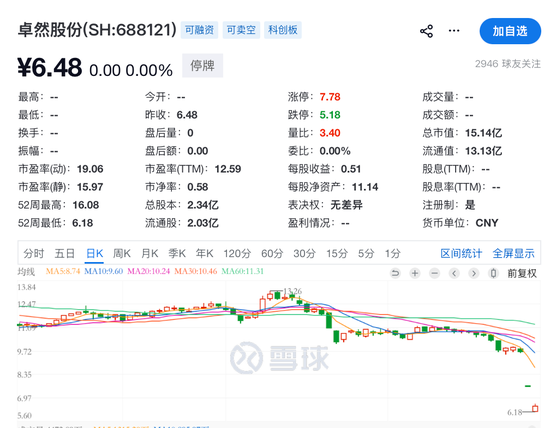Select the 年K chart tab
The height and width of the screenshot is (428, 550).
204,253
